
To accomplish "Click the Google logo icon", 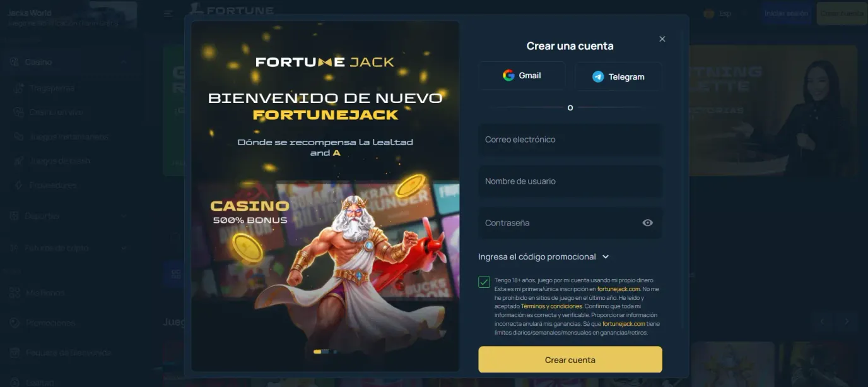I will point(508,76).
